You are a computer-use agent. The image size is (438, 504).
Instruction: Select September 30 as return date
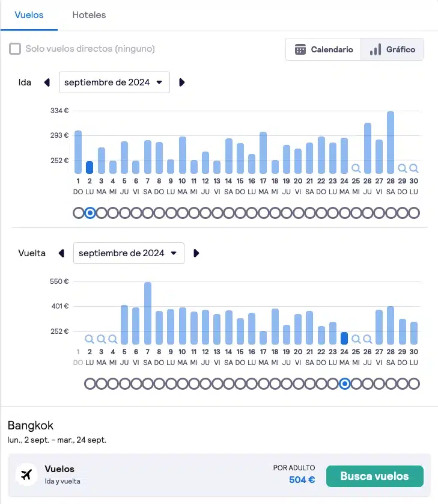(x=413, y=384)
